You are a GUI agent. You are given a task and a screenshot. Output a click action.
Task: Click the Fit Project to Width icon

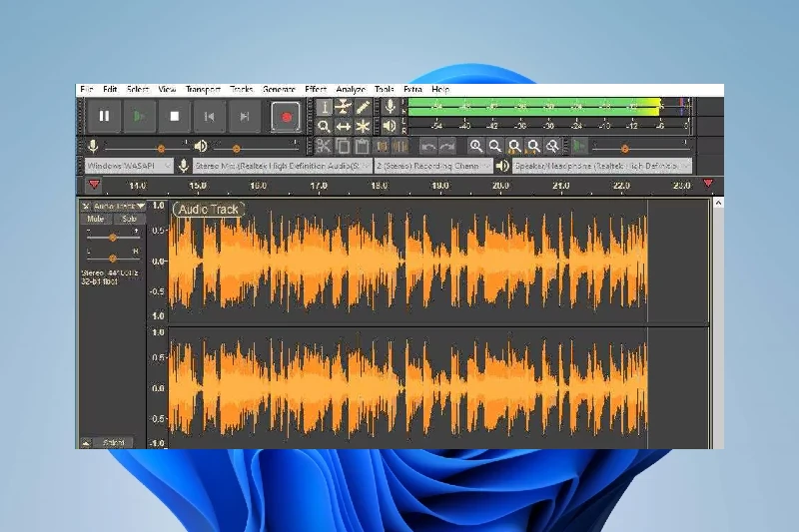pos(533,147)
